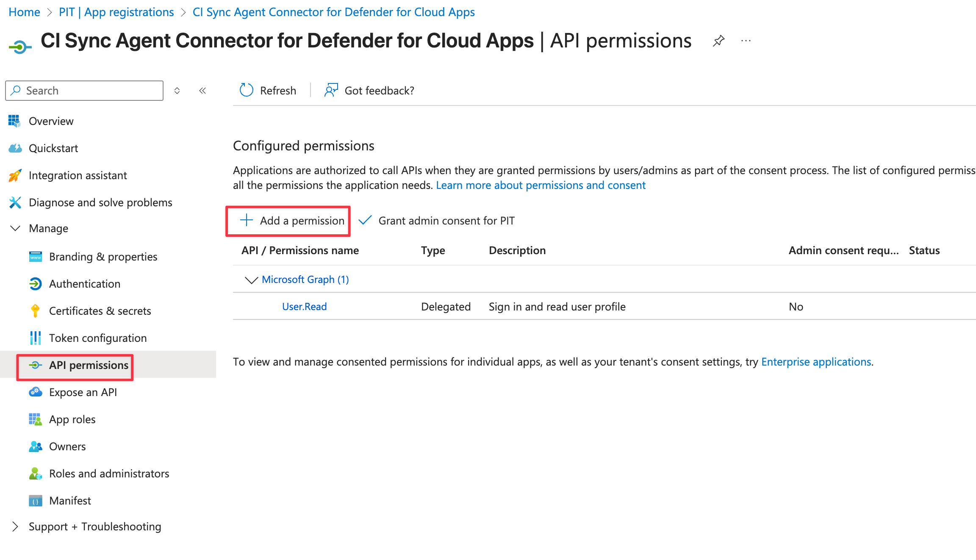Open Quickstart in the sidebar
The image size is (976, 560).
(53, 148)
